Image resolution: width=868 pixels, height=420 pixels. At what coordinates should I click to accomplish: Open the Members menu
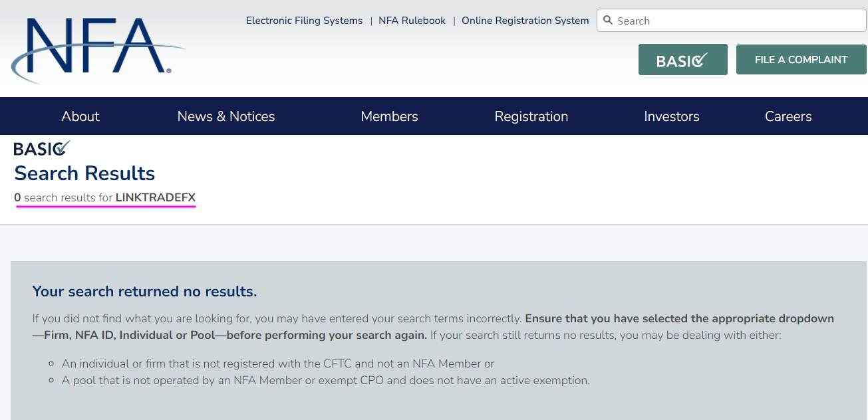[x=389, y=116]
